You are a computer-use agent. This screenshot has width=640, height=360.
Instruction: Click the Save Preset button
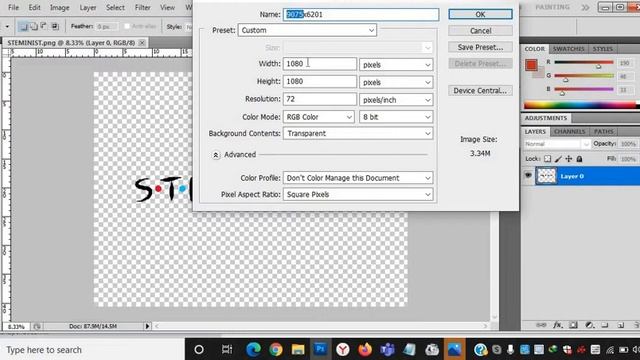click(480, 47)
